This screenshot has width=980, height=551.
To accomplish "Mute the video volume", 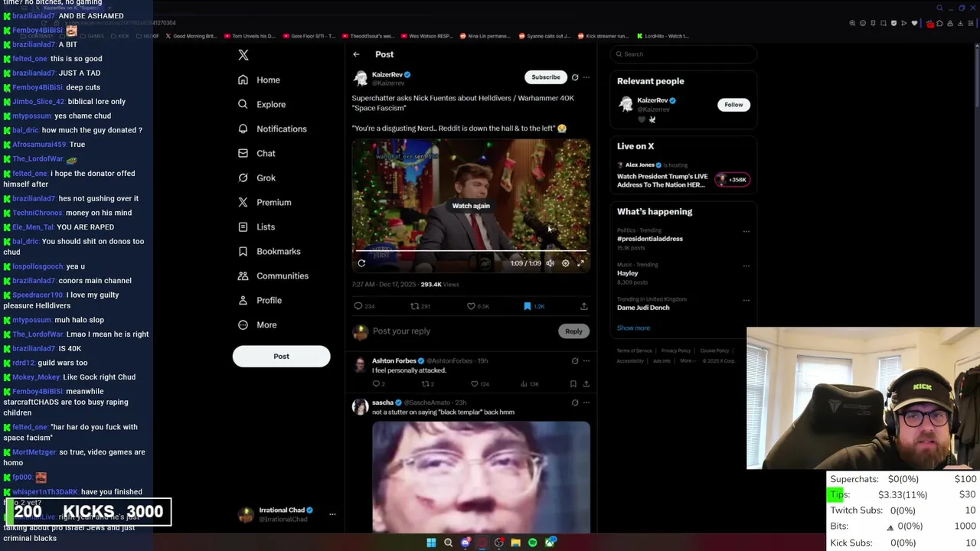I will [550, 263].
